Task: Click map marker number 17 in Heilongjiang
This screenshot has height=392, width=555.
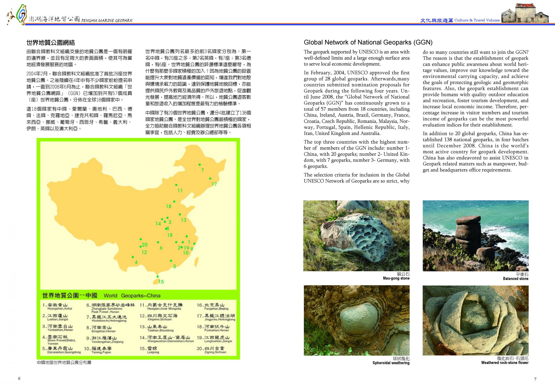Action: point(210,179)
